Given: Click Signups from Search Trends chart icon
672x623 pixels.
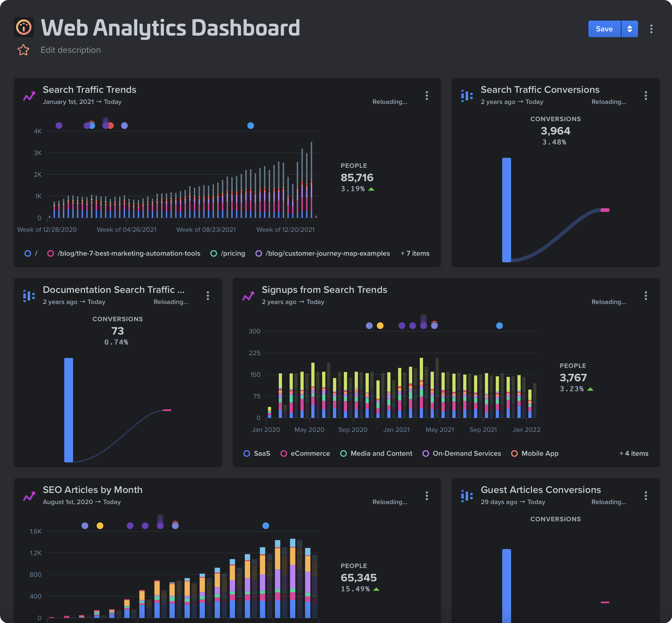Looking at the screenshot, I should point(248,296).
